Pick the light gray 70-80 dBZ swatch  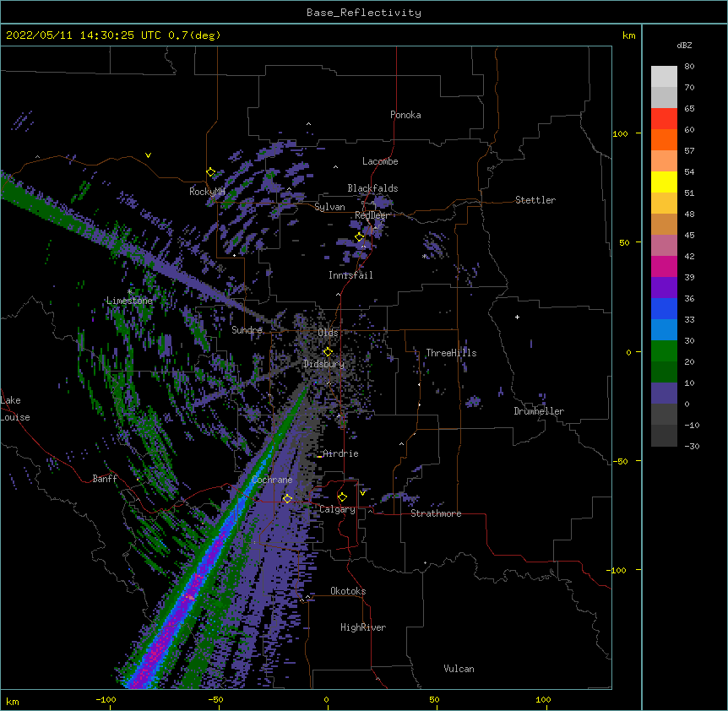point(664,77)
